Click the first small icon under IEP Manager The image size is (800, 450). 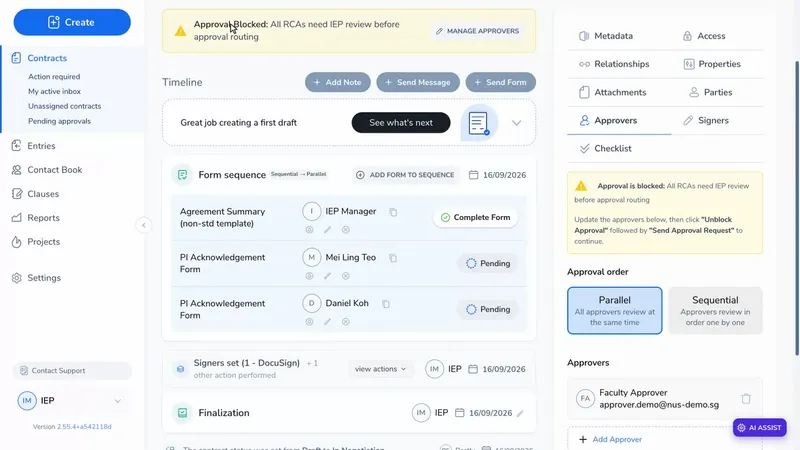click(309, 230)
